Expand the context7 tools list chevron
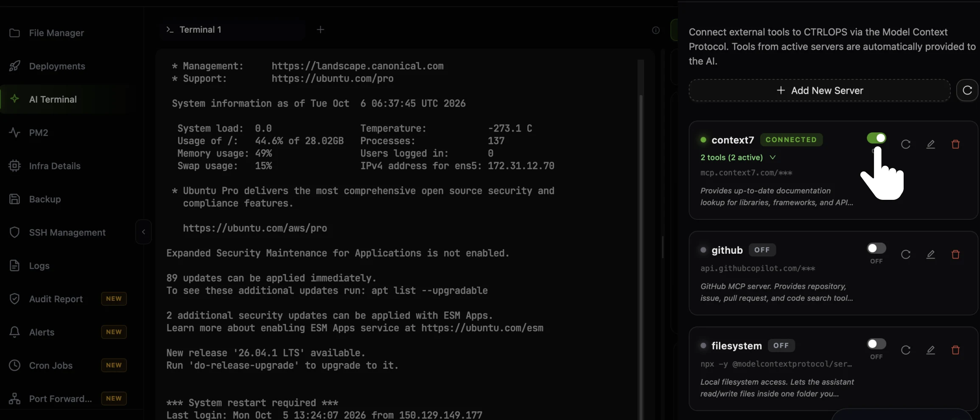This screenshot has height=420, width=980. coord(773,157)
